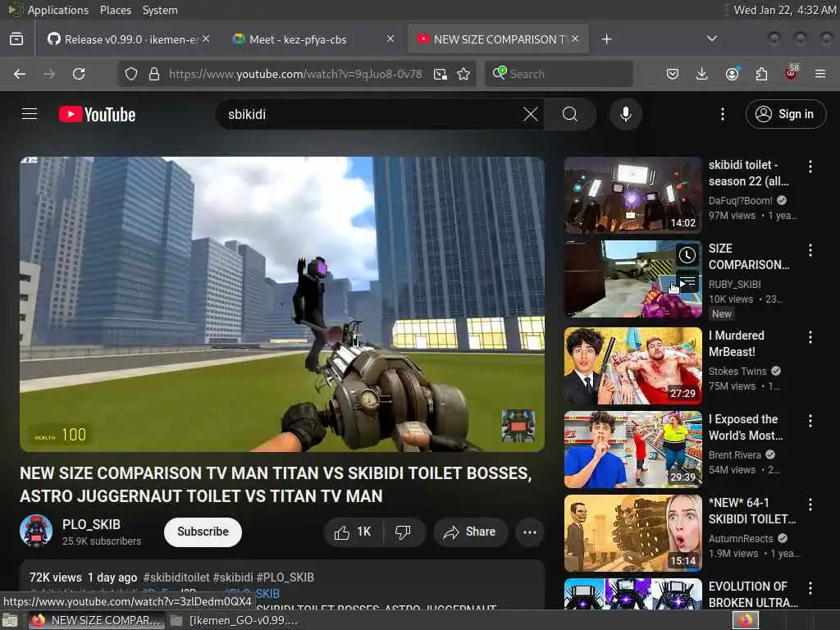Subscribe to PLO_SKIB channel
Viewport: 840px width, 630px height.
point(203,532)
